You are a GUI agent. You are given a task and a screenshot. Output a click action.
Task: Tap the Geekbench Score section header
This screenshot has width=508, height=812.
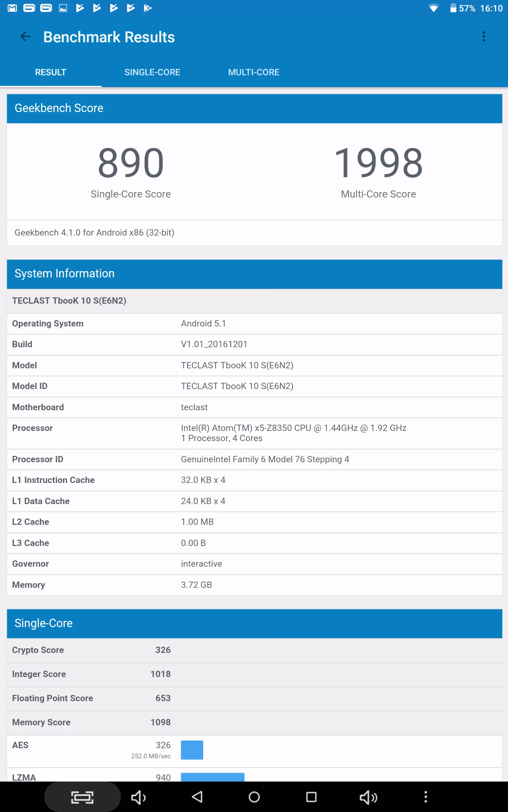254,109
